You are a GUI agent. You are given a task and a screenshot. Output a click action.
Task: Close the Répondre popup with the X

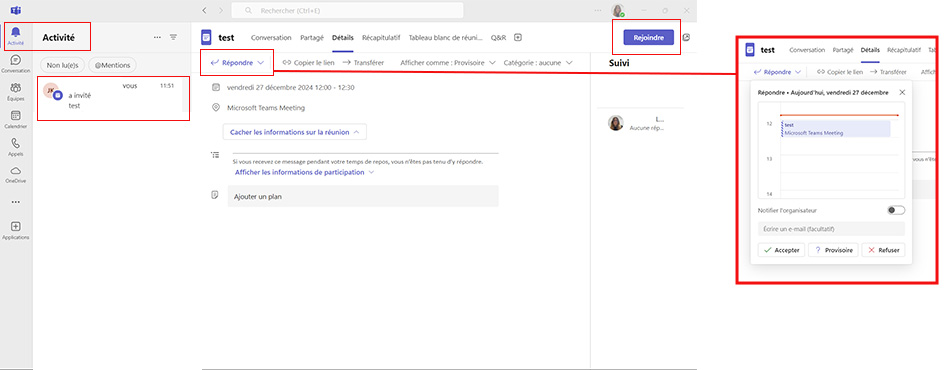(x=902, y=93)
